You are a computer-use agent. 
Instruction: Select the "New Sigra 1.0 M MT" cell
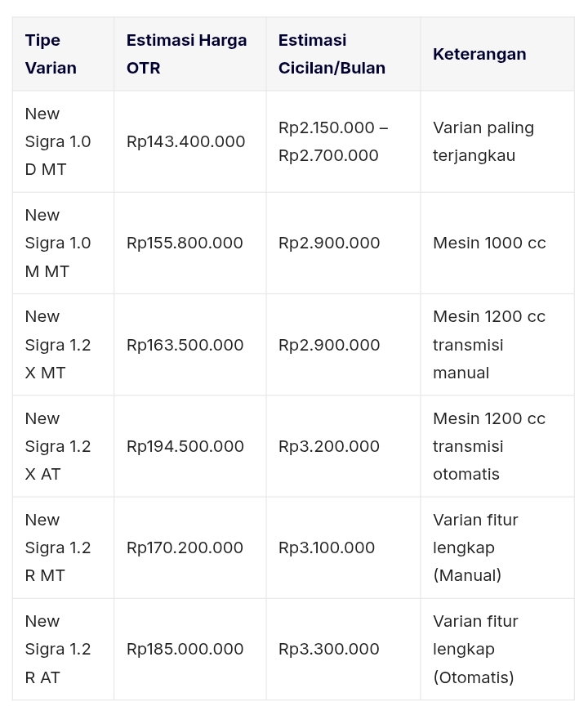point(58,243)
